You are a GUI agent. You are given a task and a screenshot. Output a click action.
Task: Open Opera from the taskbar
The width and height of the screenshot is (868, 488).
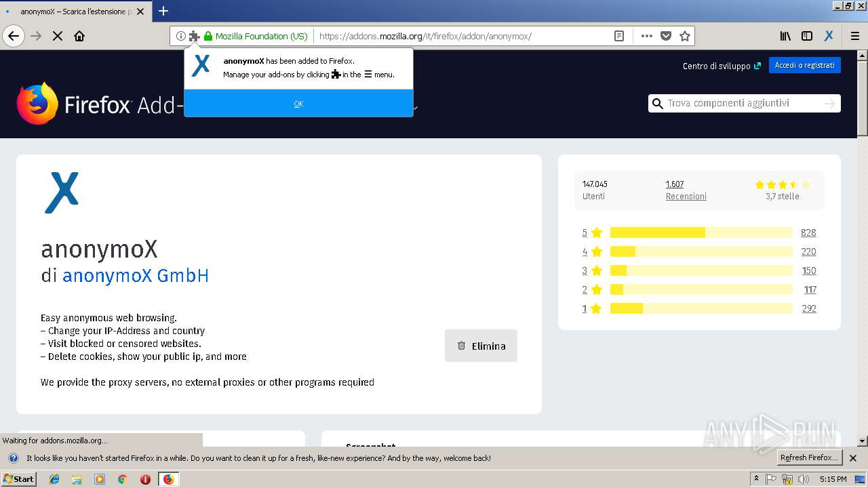pyautogui.click(x=145, y=479)
